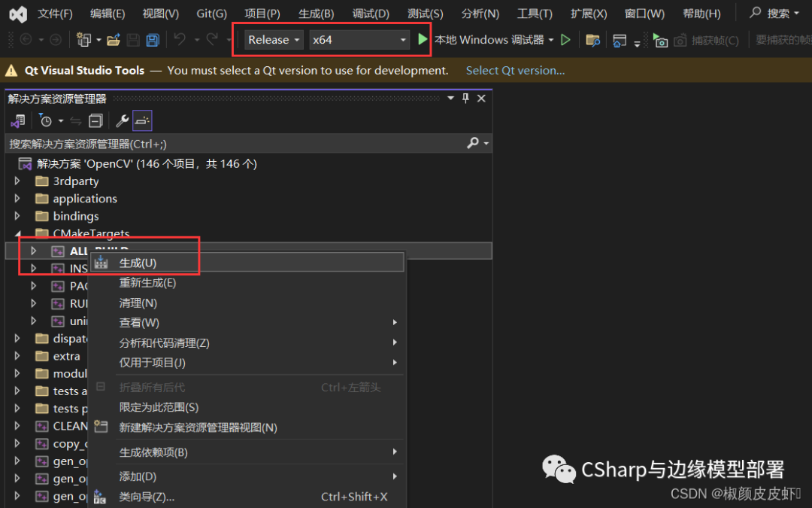Expand the 3rdparty folder
Screen dimensions: 812x508
[x=17, y=181]
